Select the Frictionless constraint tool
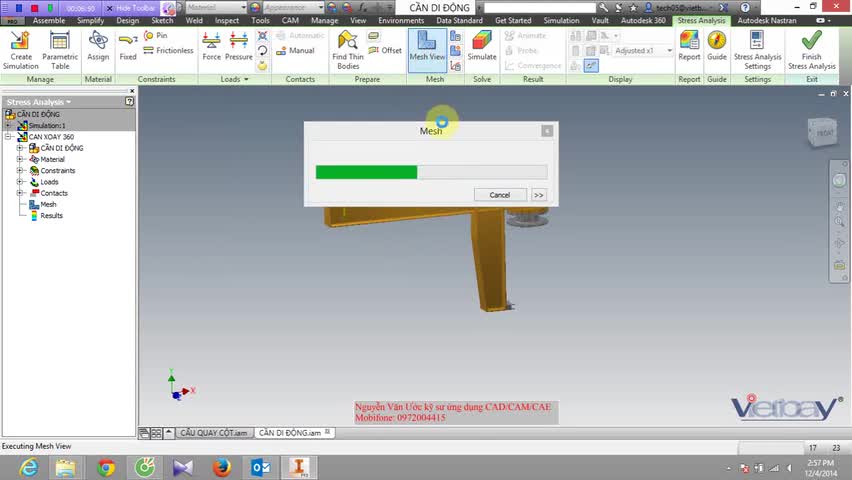The height and width of the screenshot is (480, 852). 168,51
